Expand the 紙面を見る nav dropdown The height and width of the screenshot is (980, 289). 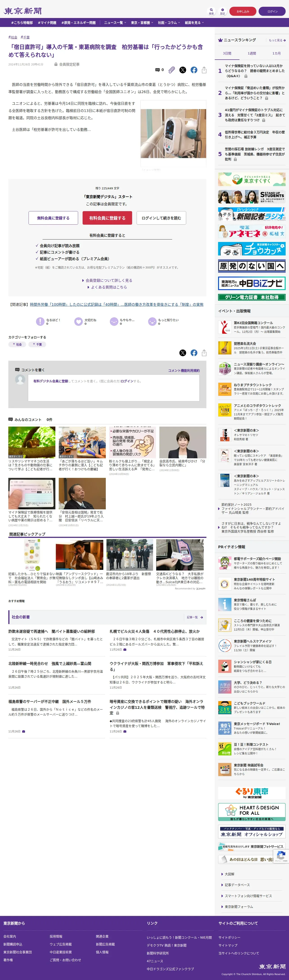click(194, 23)
